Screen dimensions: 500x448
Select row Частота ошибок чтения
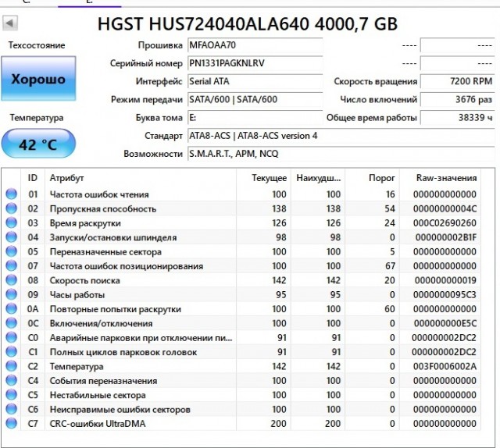pos(241,194)
